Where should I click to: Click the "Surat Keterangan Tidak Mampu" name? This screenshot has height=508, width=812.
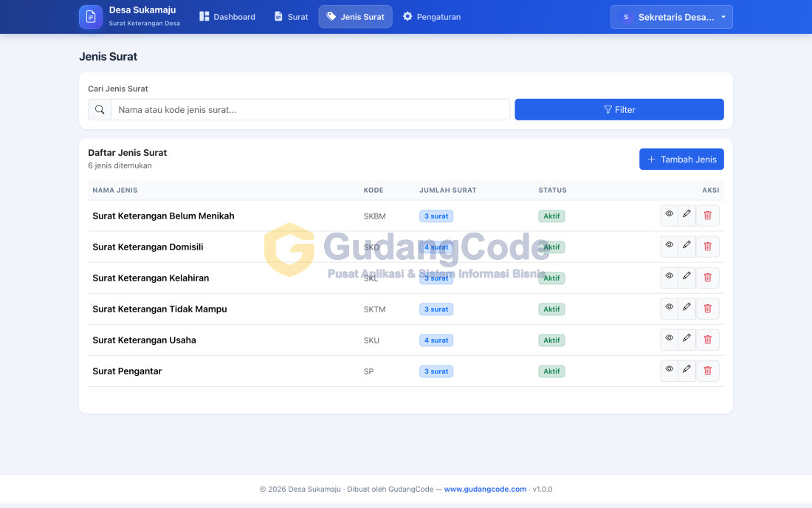tap(159, 309)
